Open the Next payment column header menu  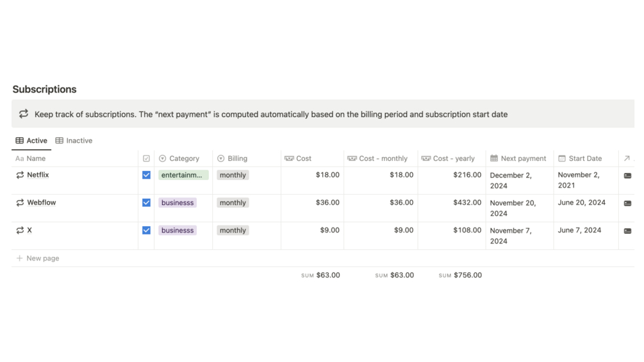click(520, 158)
